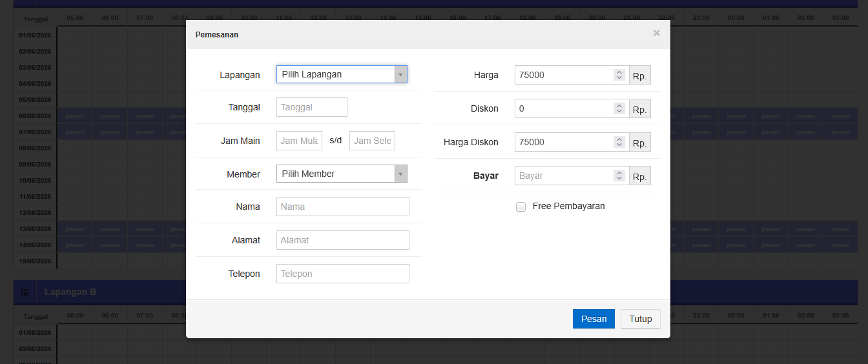Click the Pesan submit button
868x364 pixels.
[594, 319]
